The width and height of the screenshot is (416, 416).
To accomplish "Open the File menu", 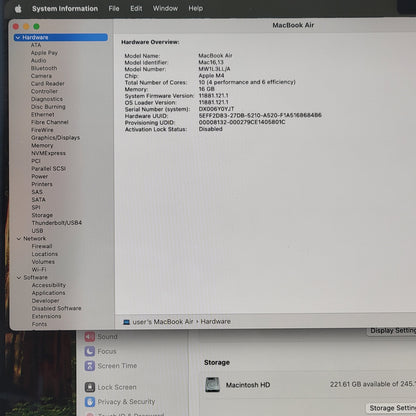I will click(x=114, y=8).
